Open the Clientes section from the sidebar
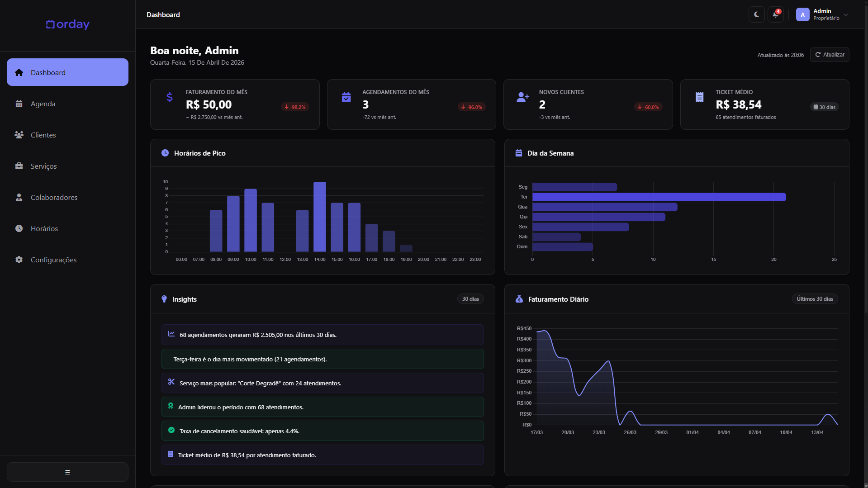 pos(43,135)
